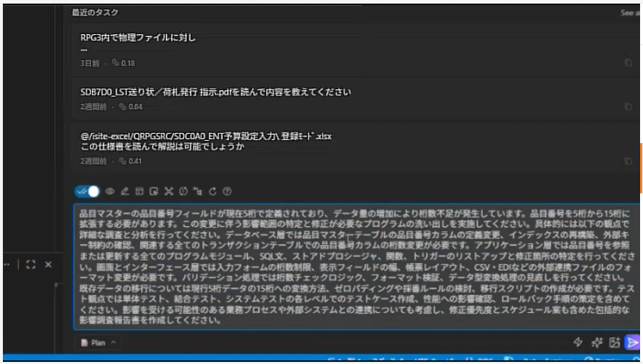Click the sparkle enhance-prompt icon
The width and height of the screenshot is (643, 364).
[596, 342]
